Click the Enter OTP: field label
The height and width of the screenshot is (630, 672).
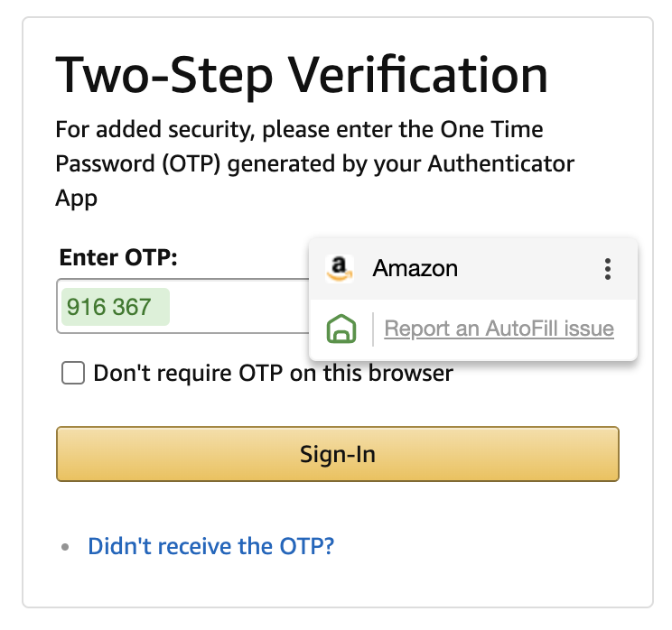118,257
